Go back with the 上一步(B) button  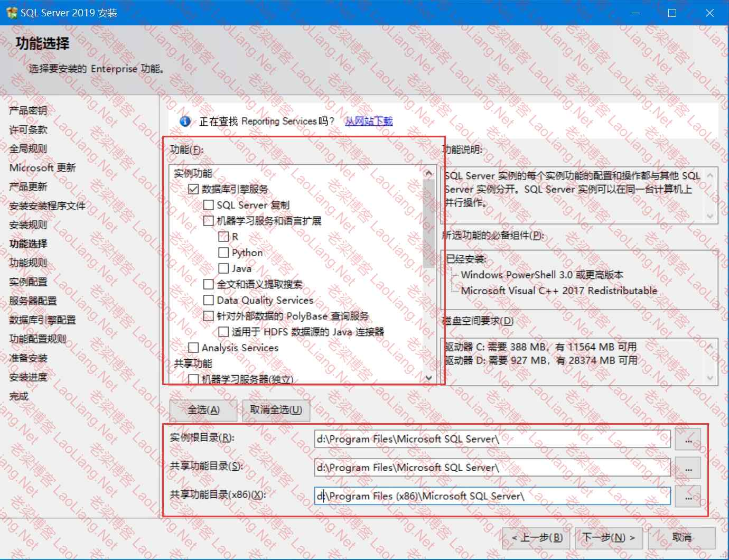tap(536, 538)
